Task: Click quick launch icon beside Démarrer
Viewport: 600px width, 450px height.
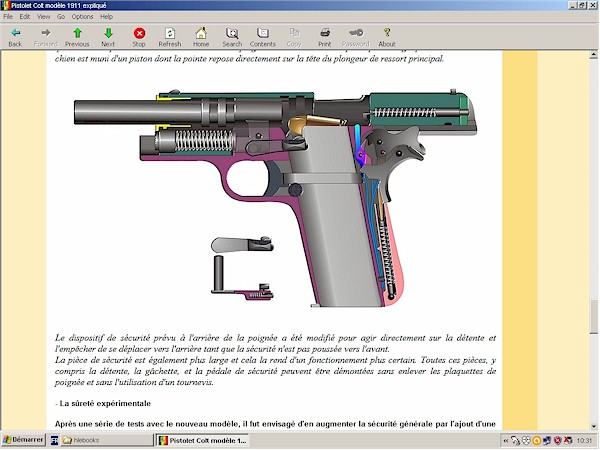Action: point(54,440)
